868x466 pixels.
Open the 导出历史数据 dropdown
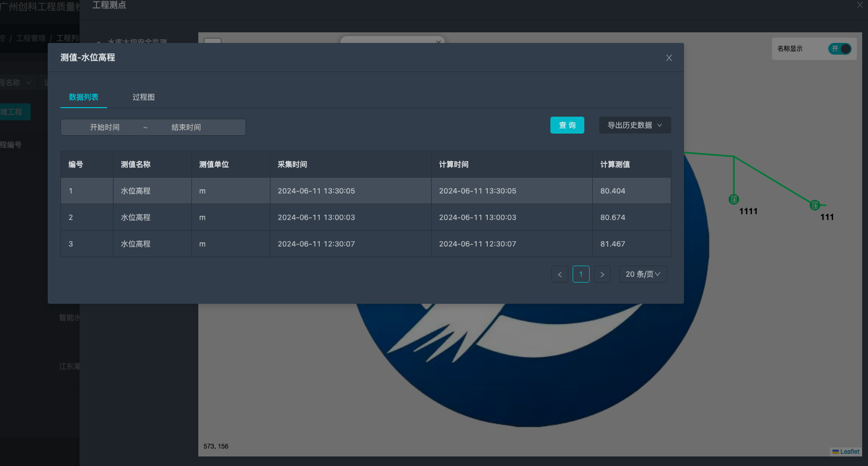click(x=635, y=125)
